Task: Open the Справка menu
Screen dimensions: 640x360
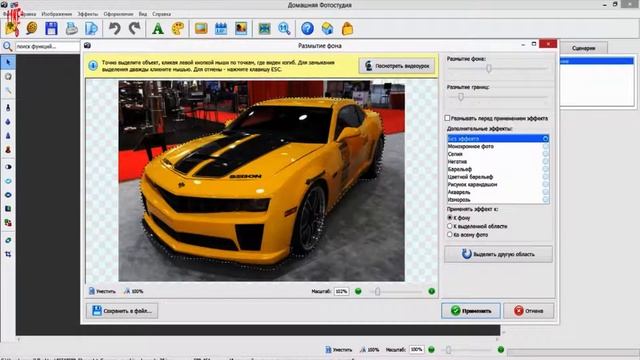Action: (161, 14)
